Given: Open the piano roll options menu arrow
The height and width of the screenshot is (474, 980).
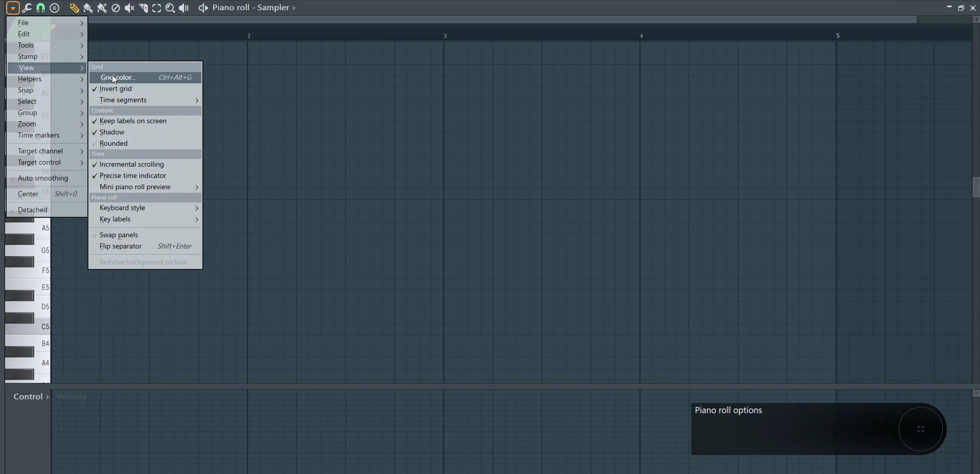Looking at the screenshot, I should click(13, 8).
